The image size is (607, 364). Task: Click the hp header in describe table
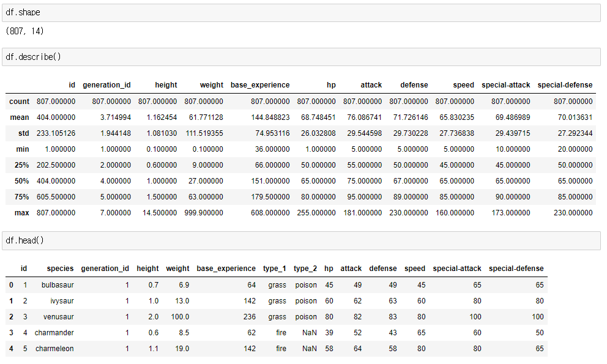tap(331, 85)
